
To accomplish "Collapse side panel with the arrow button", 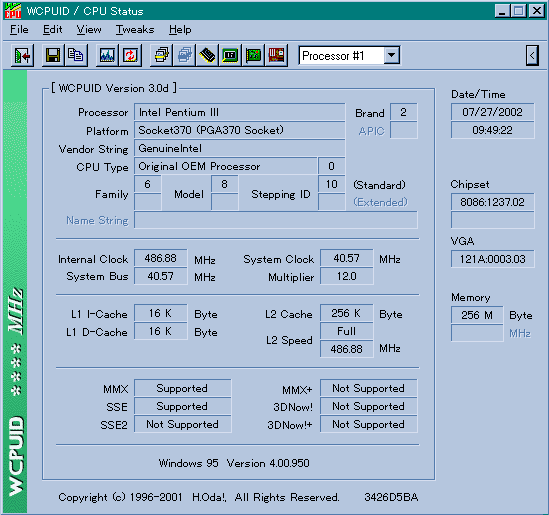I will 532,55.
